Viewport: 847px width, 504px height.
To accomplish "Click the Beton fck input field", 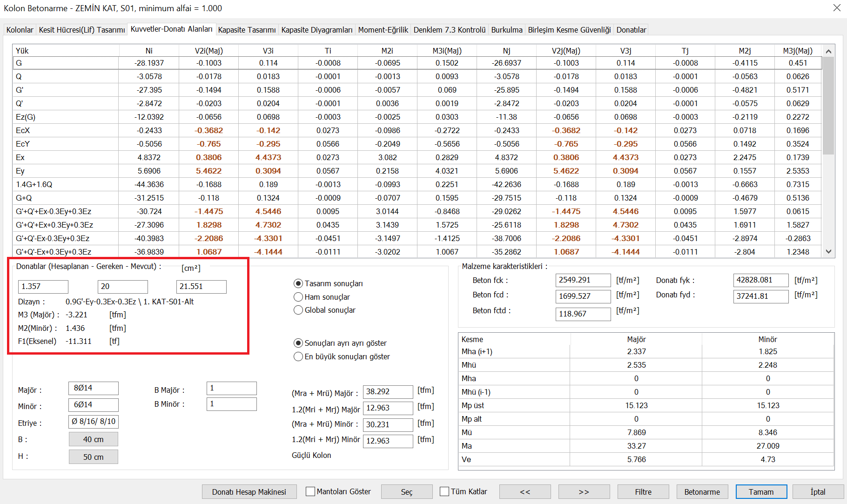I will (x=583, y=280).
